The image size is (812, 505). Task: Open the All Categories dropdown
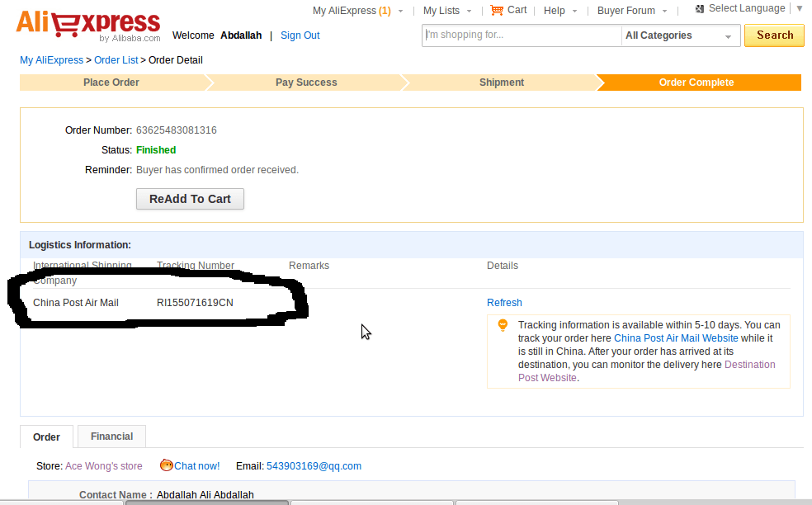click(681, 35)
